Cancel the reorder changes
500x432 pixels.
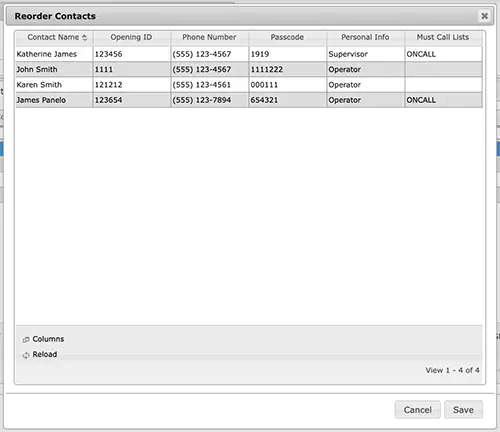(418, 410)
